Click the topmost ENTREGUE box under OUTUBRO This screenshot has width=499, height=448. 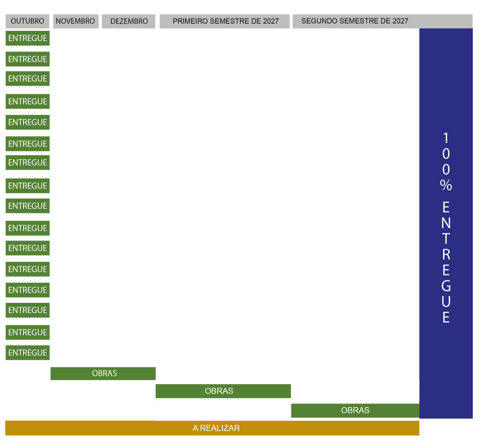tap(27, 38)
